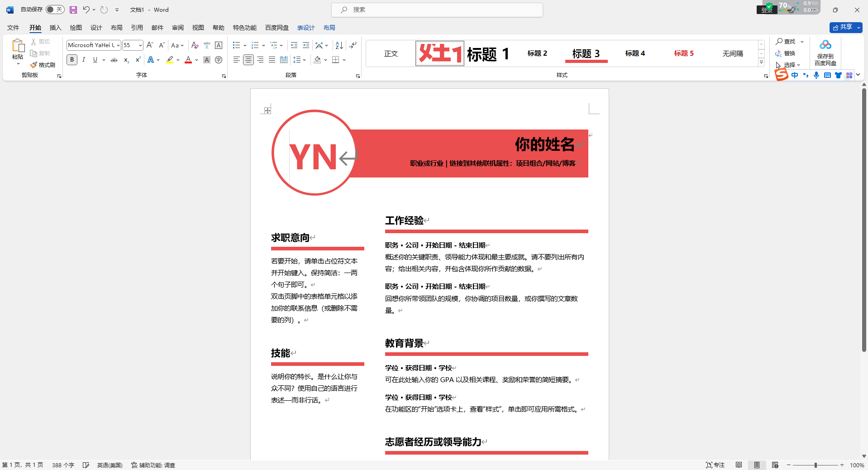Increase font size with the A-up icon
Image resolution: width=868 pixels, height=470 pixels.
click(150, 45)
